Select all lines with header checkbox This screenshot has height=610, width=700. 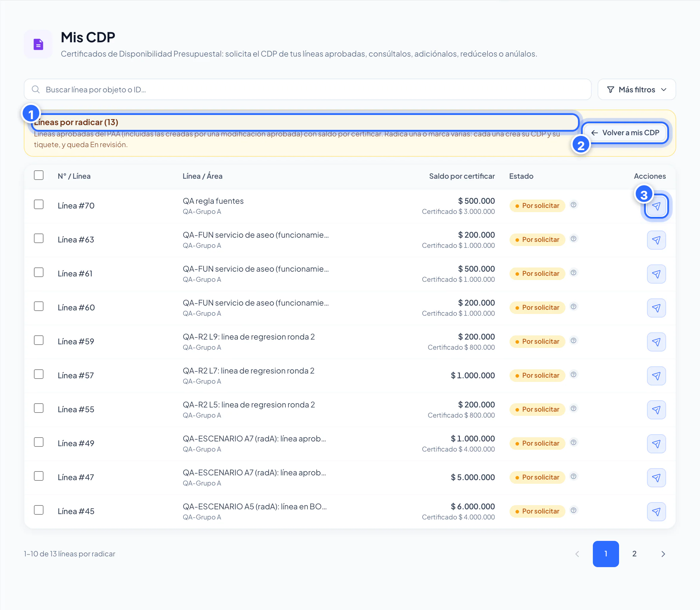click(x=39, y=175)
